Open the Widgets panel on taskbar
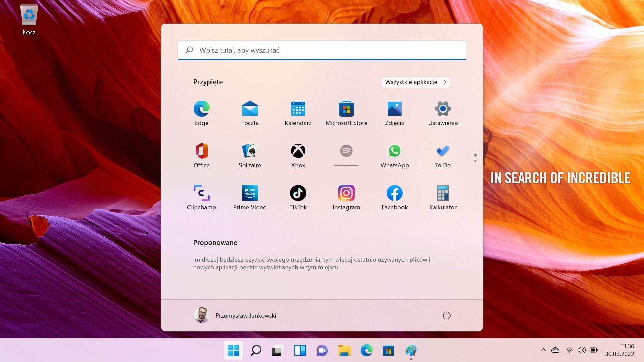The image size is (644, 362). tap(300, 351)
